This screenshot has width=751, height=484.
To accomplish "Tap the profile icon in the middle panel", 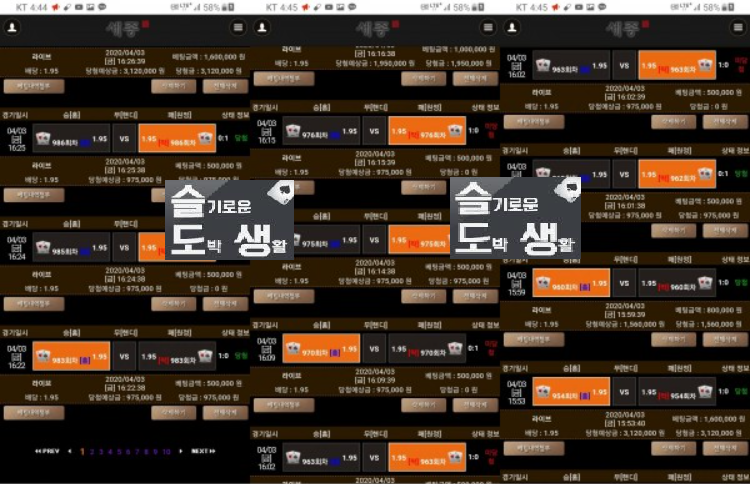I will (262, 28).
